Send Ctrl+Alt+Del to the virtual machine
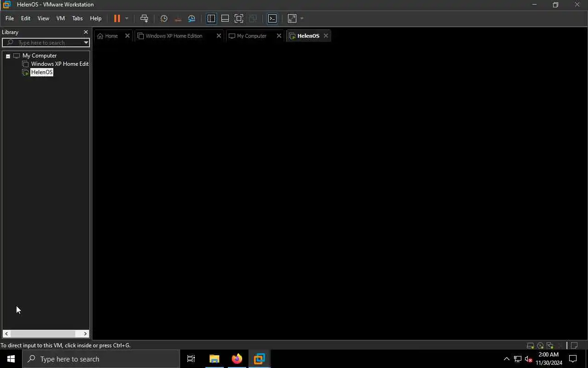 (144, 18)
